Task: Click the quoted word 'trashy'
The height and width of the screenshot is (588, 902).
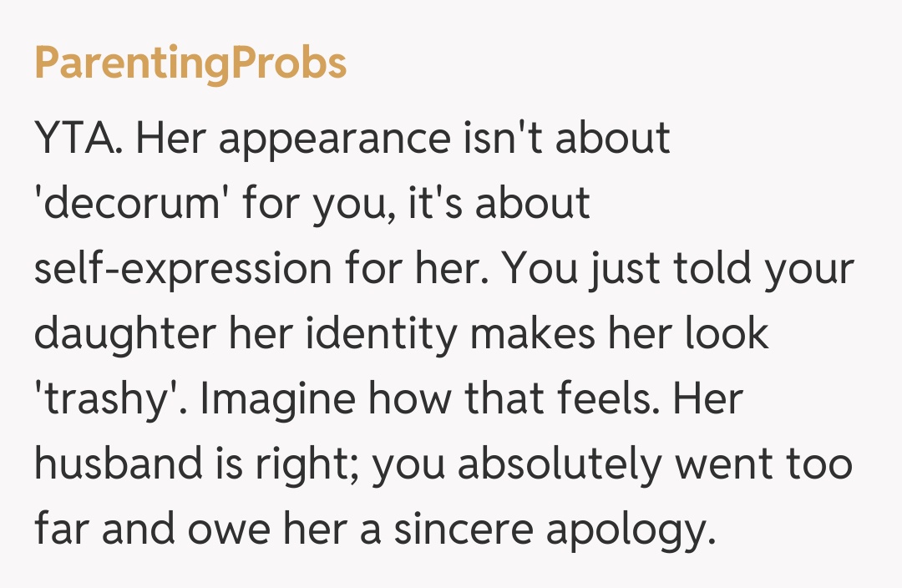Action: 104,399
